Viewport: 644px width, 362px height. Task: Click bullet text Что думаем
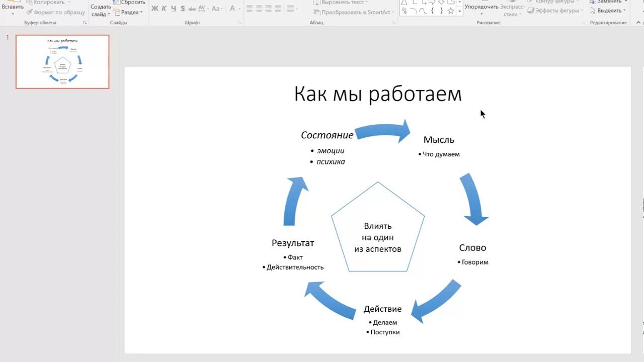coord(441,154)
